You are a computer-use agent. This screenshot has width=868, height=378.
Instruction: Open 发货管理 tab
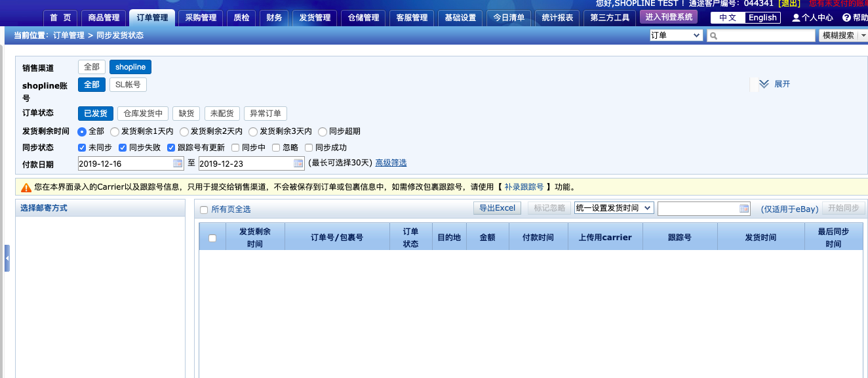point(315,18)
